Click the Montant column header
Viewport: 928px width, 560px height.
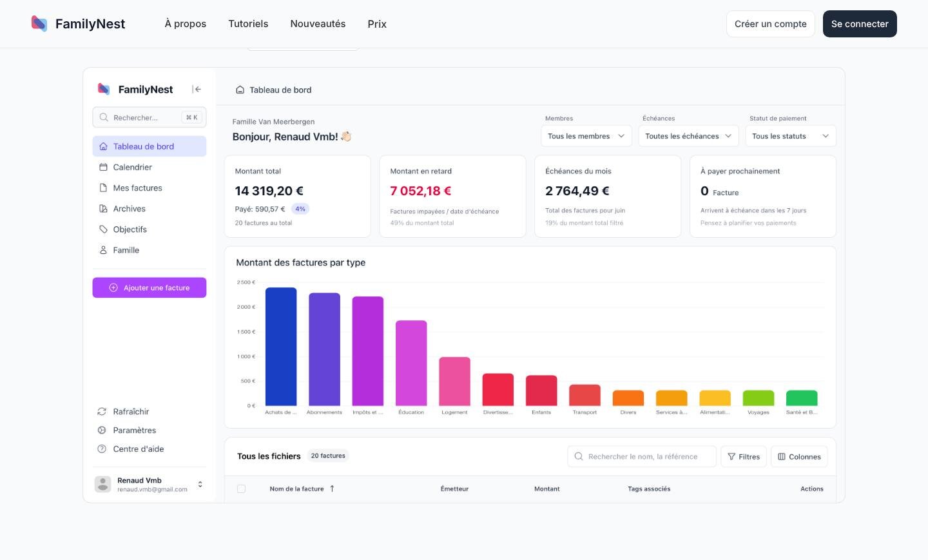tap(547, 488)
